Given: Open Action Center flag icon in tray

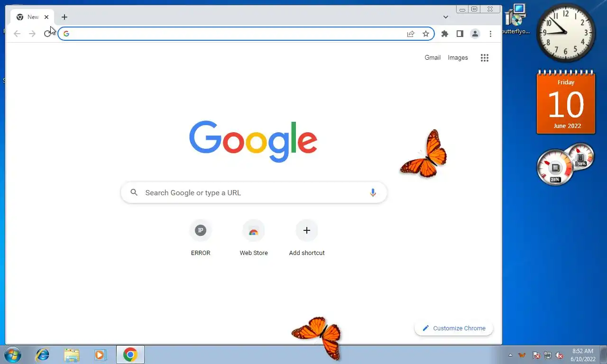Looking at the screenshot, I should [x=536, y=355].
